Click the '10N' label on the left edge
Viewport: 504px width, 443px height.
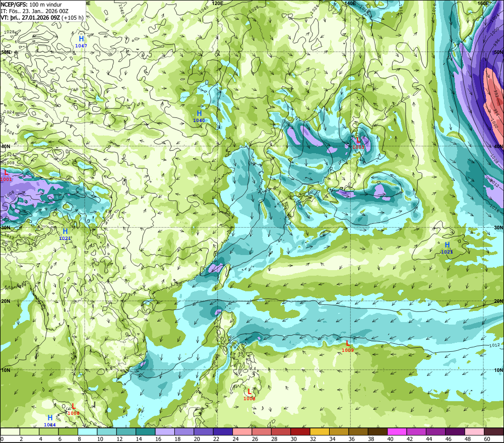coord(6,370)
